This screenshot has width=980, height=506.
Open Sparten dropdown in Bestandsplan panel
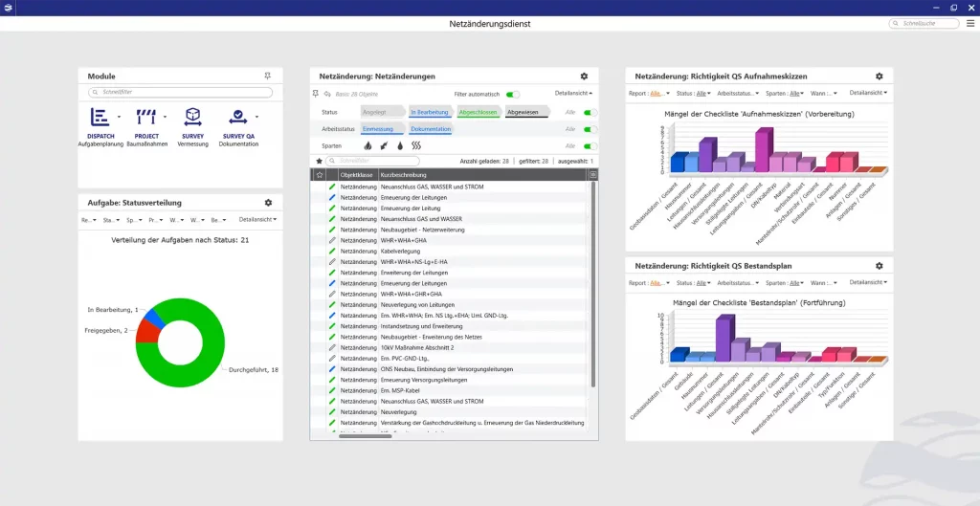pyautogui.click(x=782, y=283)
